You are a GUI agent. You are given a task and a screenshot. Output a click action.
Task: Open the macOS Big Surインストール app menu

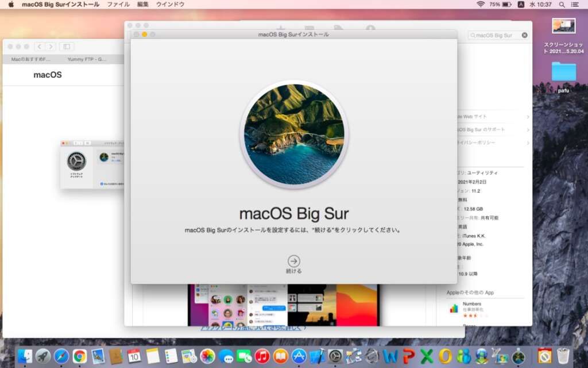[x=60, y=5]
